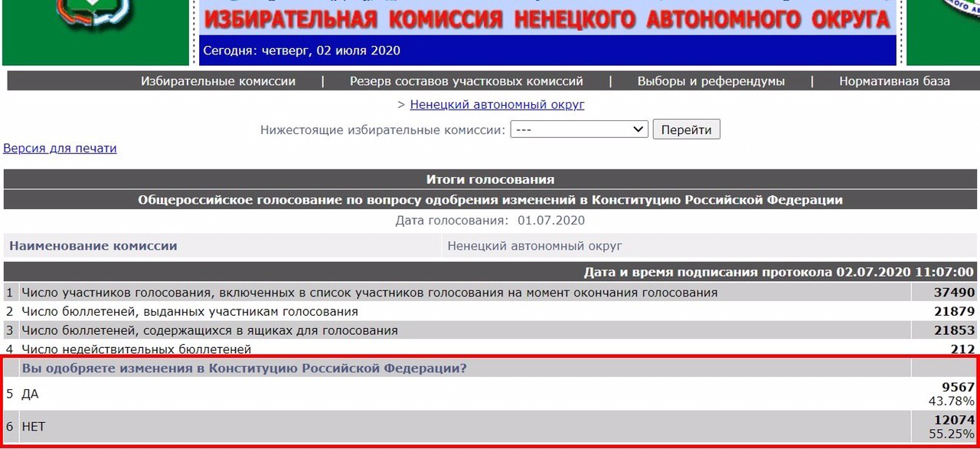The image size is (980, 449).
Task: Follow the Ненецкий автономный округ breadcrumb link
Action: (497, 105)
